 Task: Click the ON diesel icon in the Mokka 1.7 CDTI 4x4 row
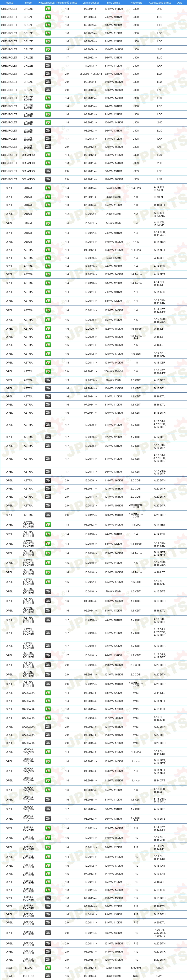48,818
